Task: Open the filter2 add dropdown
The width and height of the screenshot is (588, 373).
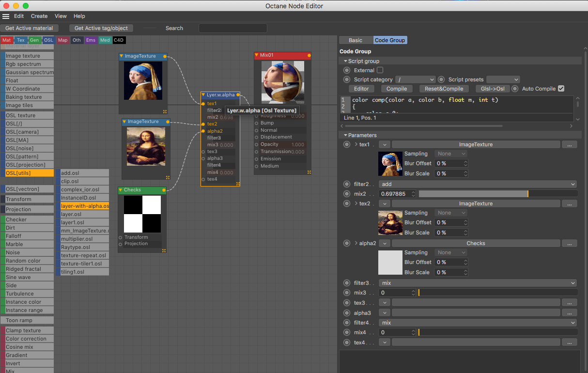Action: point(478,184)
